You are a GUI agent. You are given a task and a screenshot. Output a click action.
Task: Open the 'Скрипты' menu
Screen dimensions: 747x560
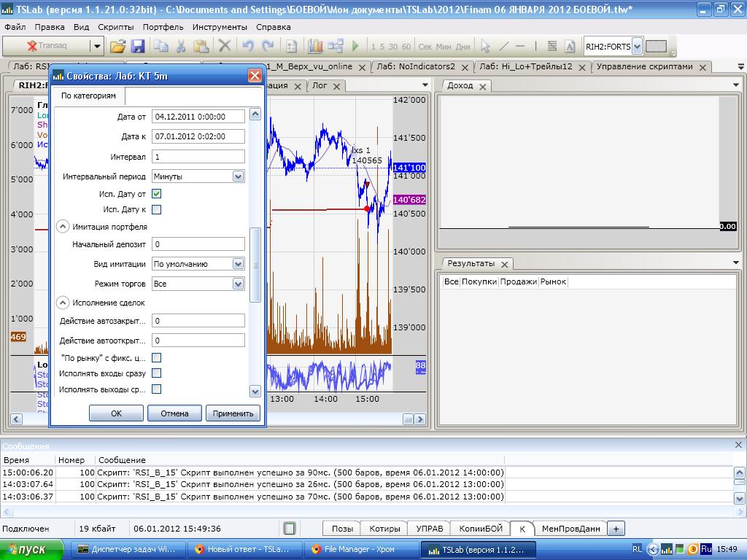coord(115,27)
